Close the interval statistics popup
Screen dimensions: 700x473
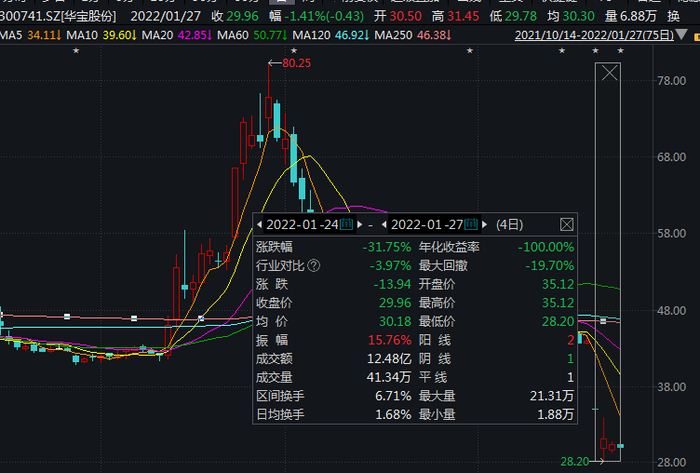pyautogui.click(x=567, y=224)
